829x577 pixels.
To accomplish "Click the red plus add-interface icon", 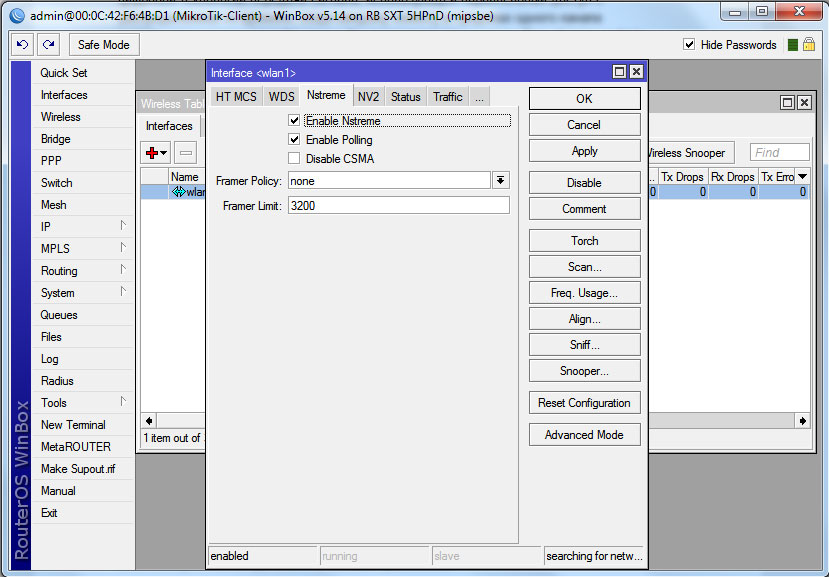I will click(x=156, y=153).
